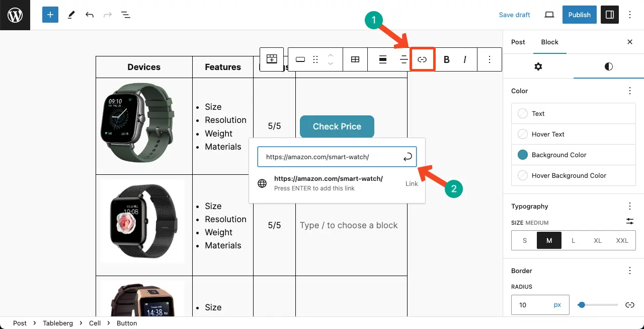
Task: Open the block inserter plus button
Action: tap(50, 15)
